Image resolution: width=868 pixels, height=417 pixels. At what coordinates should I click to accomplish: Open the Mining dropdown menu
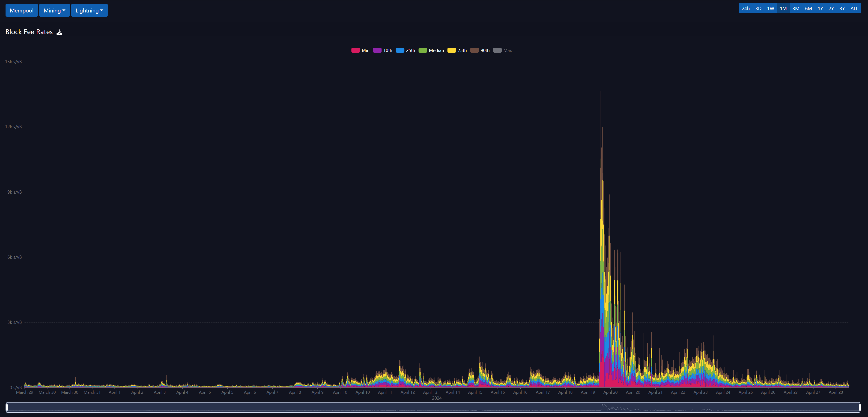click(54, 10)
